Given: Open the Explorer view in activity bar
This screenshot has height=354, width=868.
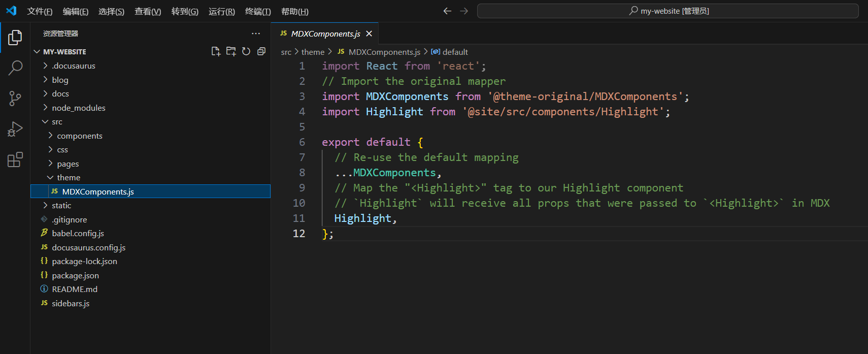Looking at the screenshot, I should [15, 37].
